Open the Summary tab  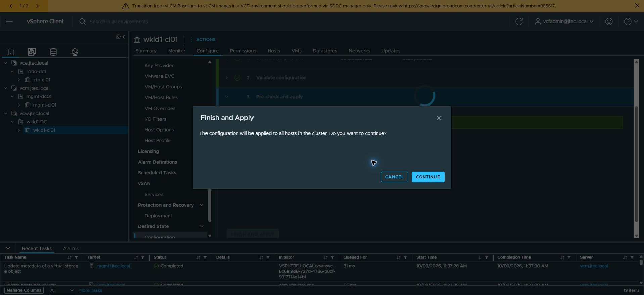pos(146,51)
